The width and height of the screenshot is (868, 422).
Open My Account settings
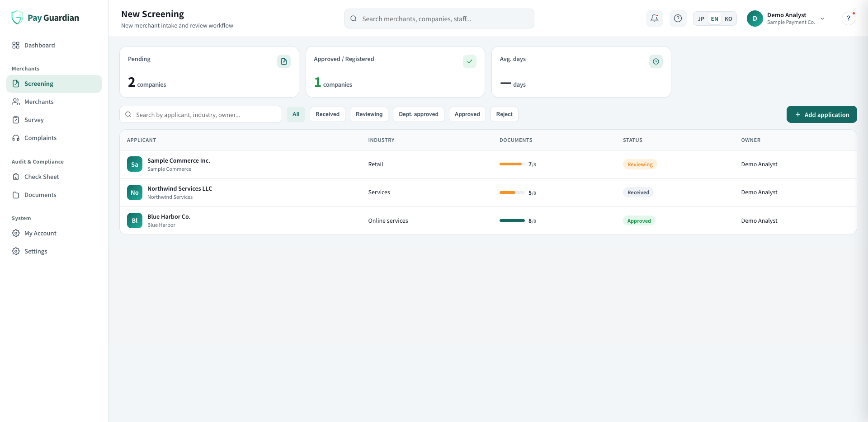(x=54, y=233)
